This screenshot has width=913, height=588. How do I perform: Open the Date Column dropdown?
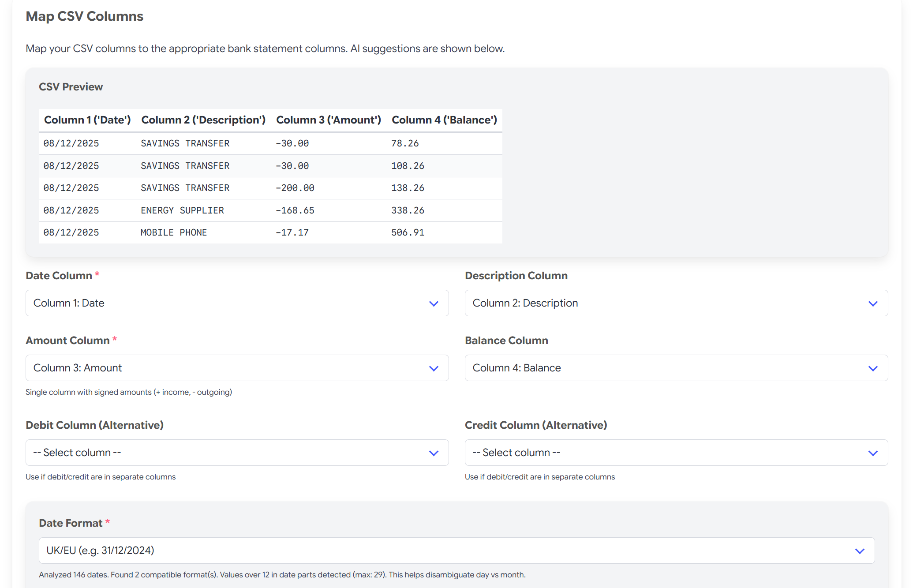pyautogui.click(x=237, y=303)
